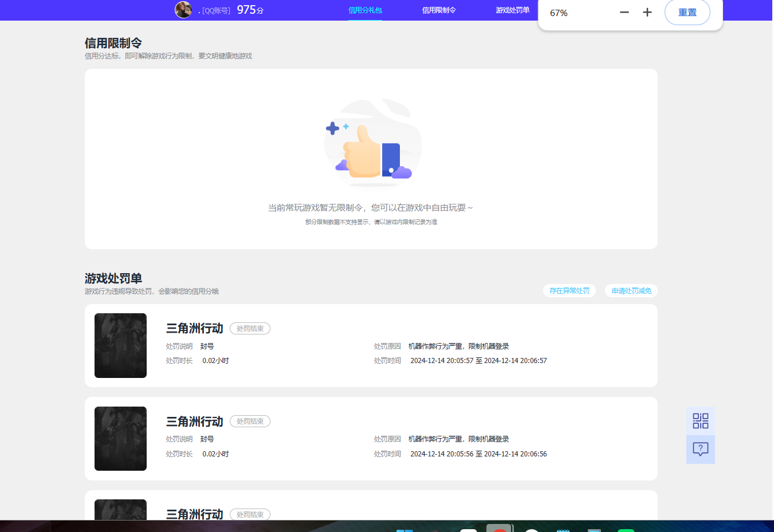The width and height of the screenshot is (774, 532).
Task: Click the 存在异常处罚 button
Action: [x=569, y=290]
